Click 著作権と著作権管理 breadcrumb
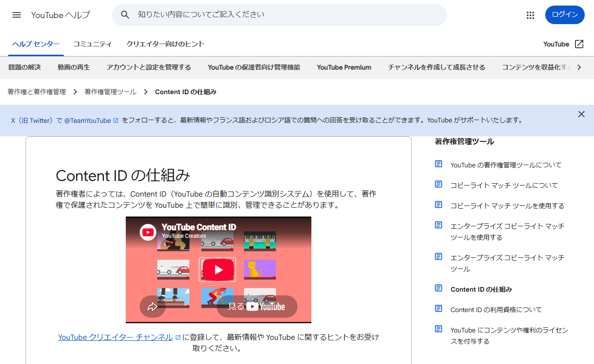Viewport: 594px width, 364px height. coord(37,92)
